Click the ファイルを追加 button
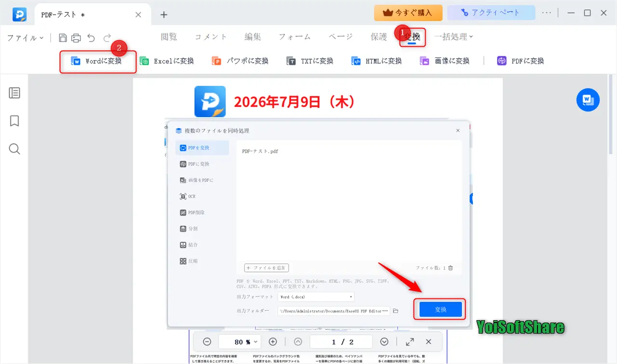This screenshot has height=364, width=617. click(267, 268)
